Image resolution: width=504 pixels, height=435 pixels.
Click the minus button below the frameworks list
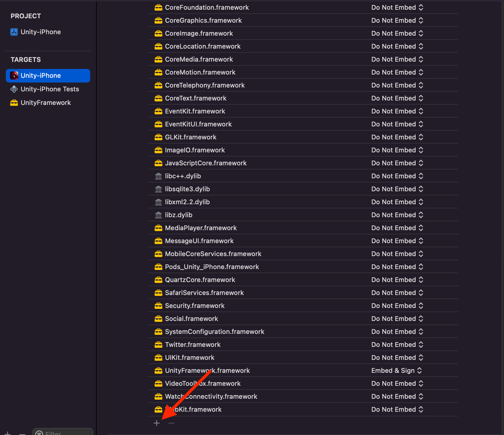tap(171, 423)
